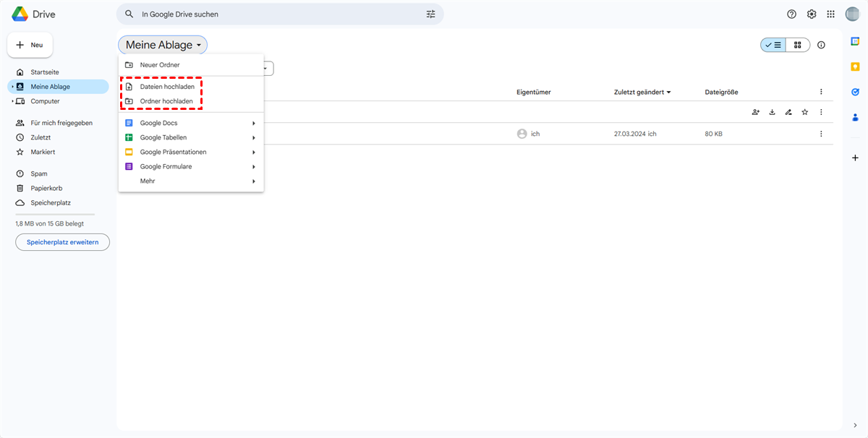Click the download icon in highlighted row
Image resolution: width=868 pixels, height=438 pixels.
pyautogui.click(x=772, y=112)
